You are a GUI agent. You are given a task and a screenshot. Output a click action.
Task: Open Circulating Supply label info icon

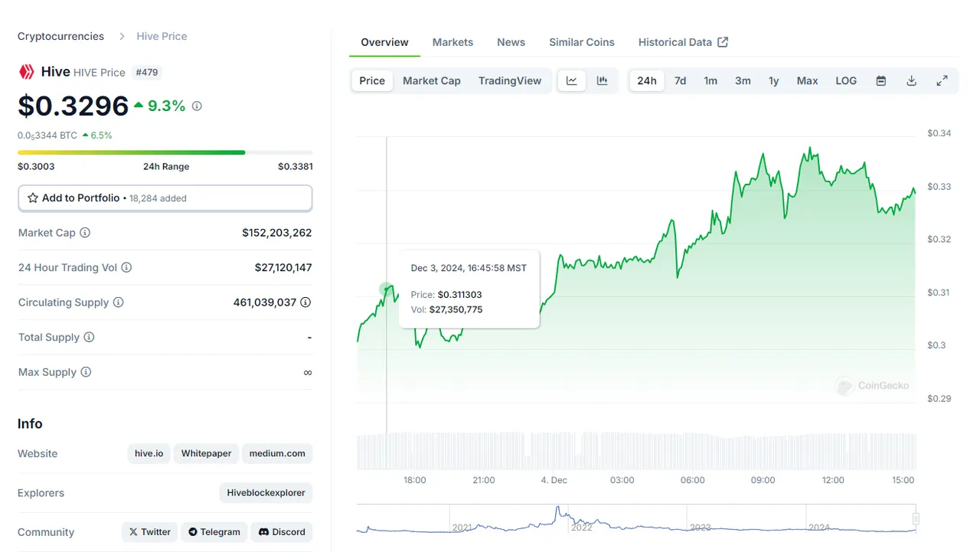[118, 302]
